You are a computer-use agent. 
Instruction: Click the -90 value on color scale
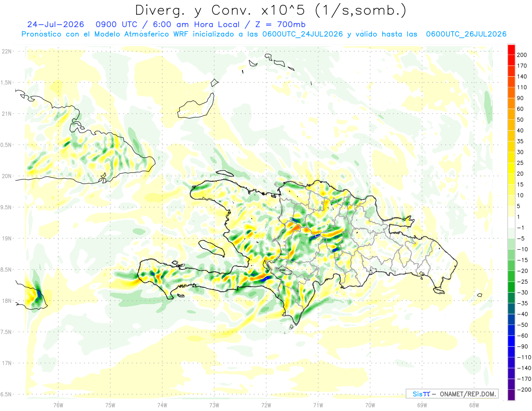pos(522,346)
